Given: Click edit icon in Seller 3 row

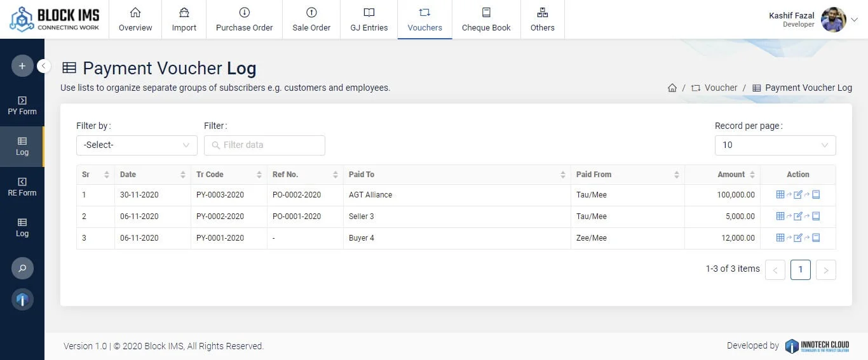Looking at the screenshot, I should pyautogui.click(x=798, y=217).
